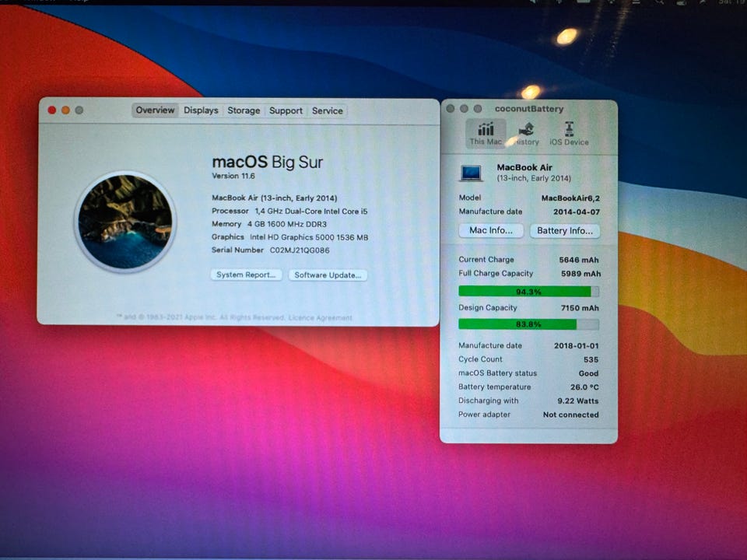This screenshot has width=747, height=560.
Task: Click the MacBook Air (13-inch, Early 2014) line in About This Mac
Action: [275, 198]
